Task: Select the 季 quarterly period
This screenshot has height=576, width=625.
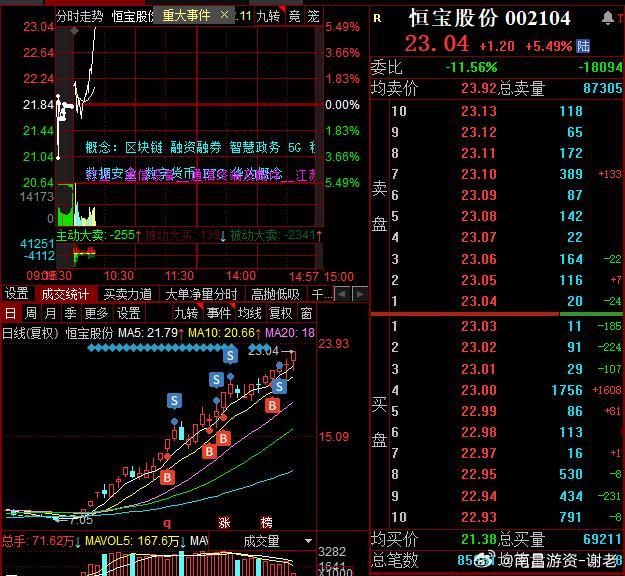Action: tap(70, 313)
